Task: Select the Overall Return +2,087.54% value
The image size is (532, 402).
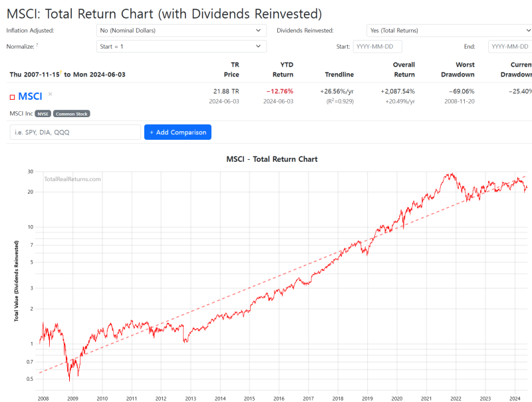Action: [398, 91]
